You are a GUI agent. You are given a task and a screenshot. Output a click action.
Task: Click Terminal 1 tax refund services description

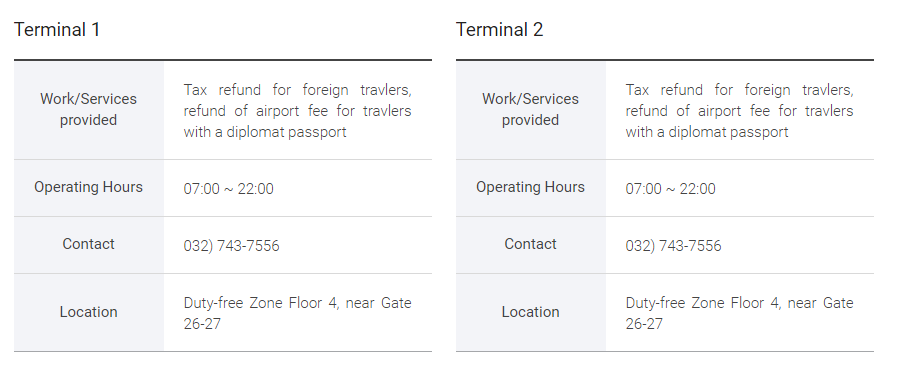tap(298, 111)
